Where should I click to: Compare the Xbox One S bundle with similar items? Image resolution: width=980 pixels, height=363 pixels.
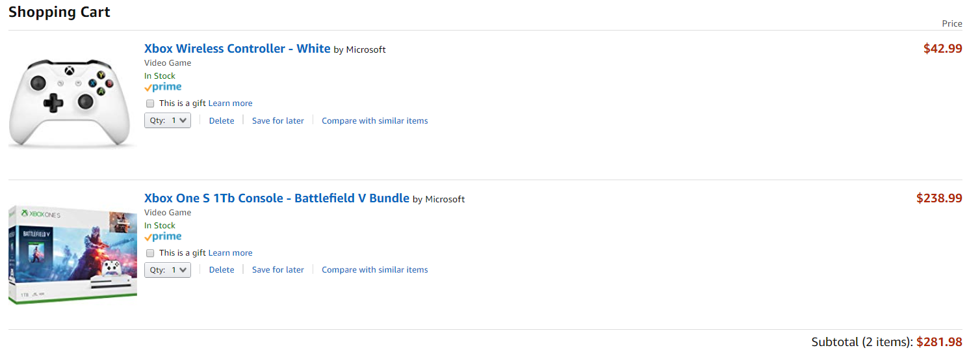coord(374,270)
